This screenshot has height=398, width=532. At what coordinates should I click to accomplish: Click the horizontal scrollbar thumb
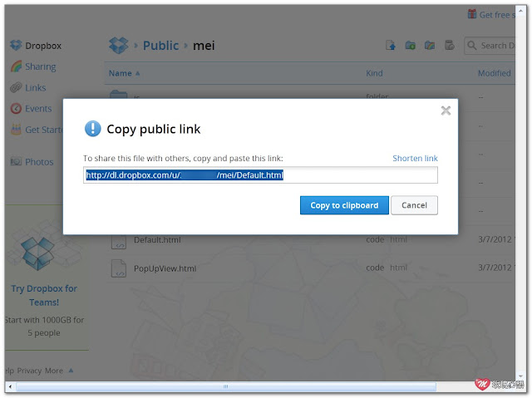point(226,386)
